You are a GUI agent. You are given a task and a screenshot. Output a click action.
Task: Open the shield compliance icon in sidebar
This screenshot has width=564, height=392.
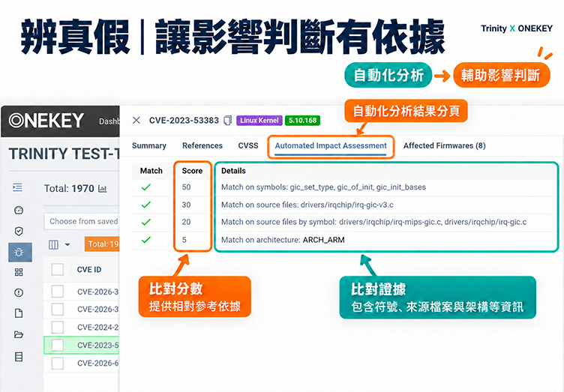(x=19, y=231)
